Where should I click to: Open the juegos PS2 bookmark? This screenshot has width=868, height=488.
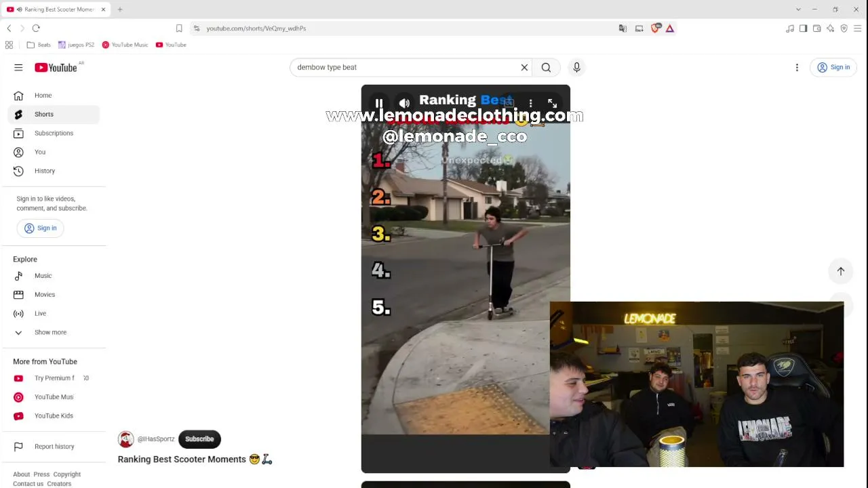76,45
